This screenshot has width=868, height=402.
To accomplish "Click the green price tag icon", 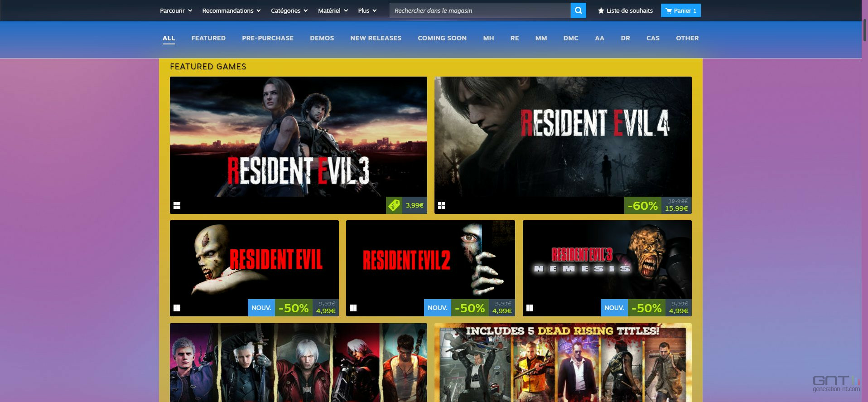I will tap(394, 205).
